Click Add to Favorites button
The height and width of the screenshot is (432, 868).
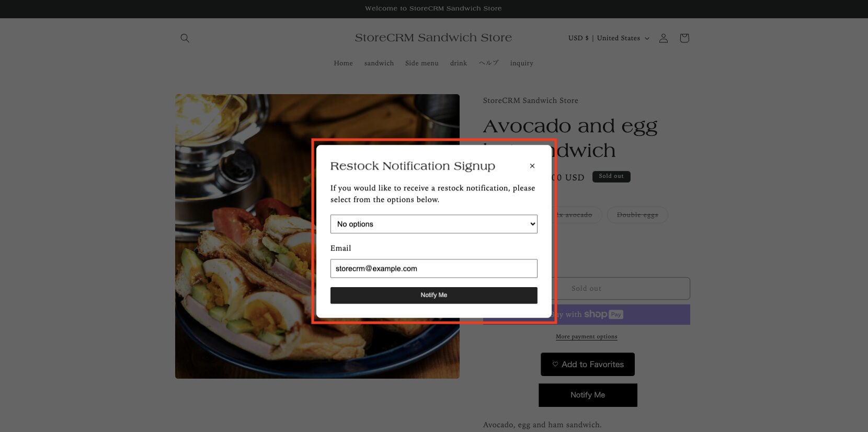point(587,364)
